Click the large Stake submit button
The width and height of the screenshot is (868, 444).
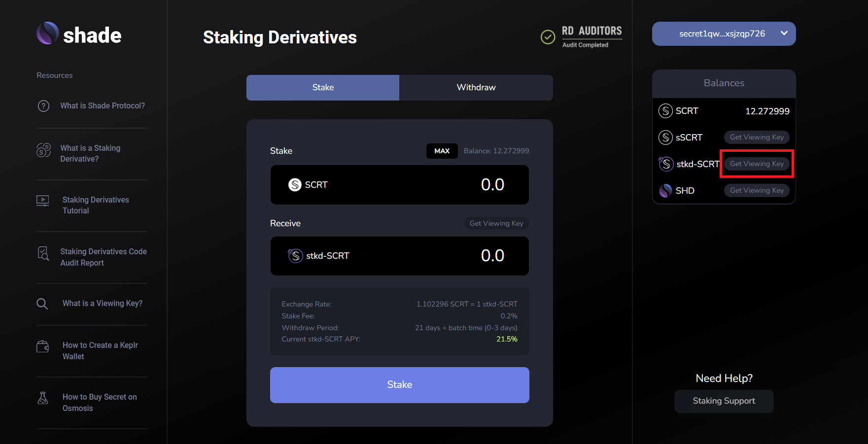(x=400, y=385)
